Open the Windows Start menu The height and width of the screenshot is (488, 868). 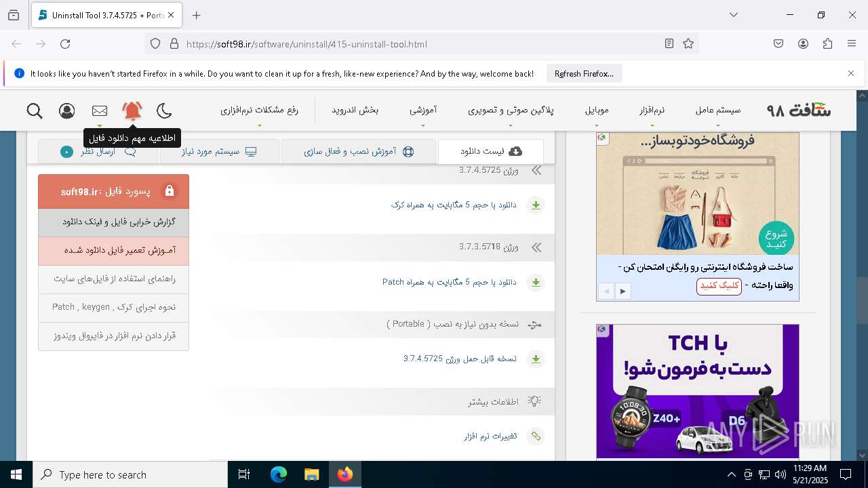(16, 474)
